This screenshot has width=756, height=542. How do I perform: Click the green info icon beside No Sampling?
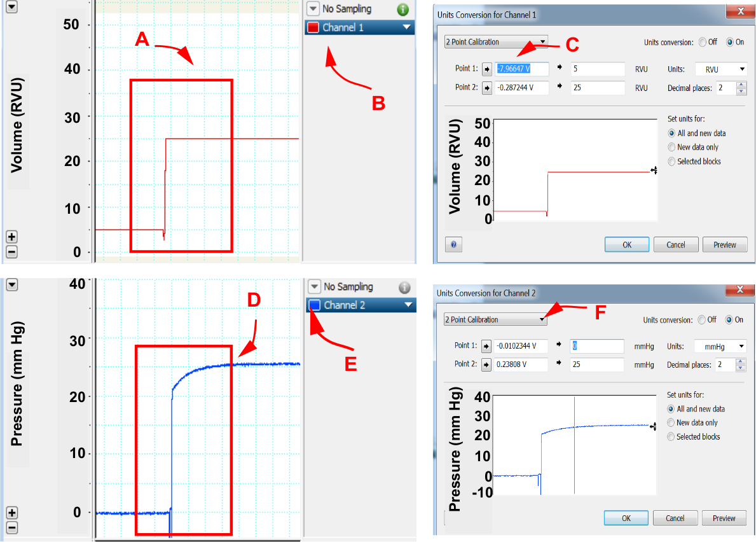(402, 9)
